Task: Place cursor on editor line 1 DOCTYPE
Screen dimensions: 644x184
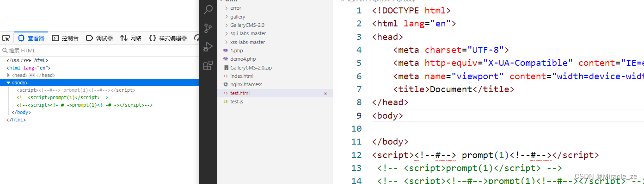Action: click(411, 10)
